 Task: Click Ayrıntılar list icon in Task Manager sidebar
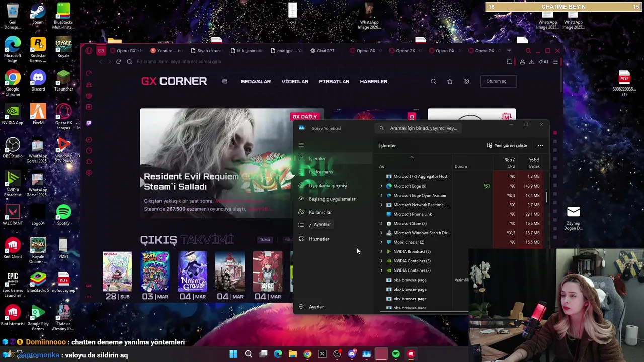coord(301,225)
